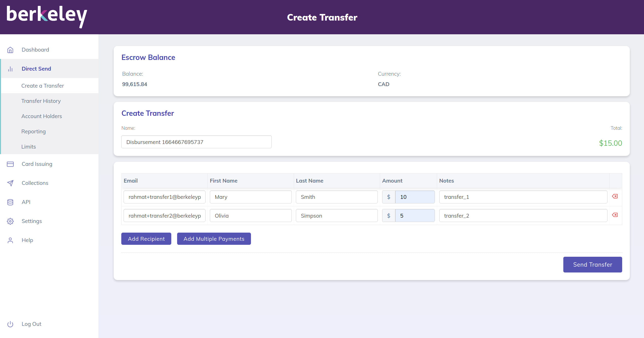Open Create a Transfer submenu item
This screenshot has width=644, height=338.
click(x=50, y=86)
